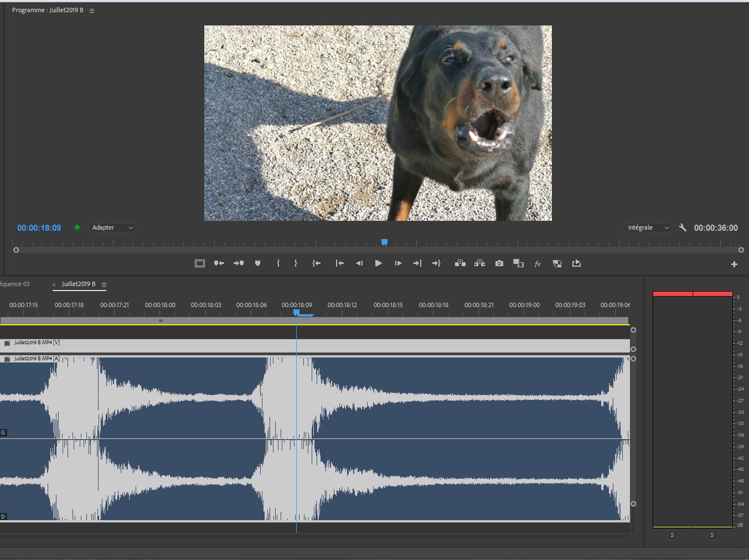The height and width of the screenshot is (560, 749).
Task: Click the Mark In bracket icon
Action: coord(278,264)
